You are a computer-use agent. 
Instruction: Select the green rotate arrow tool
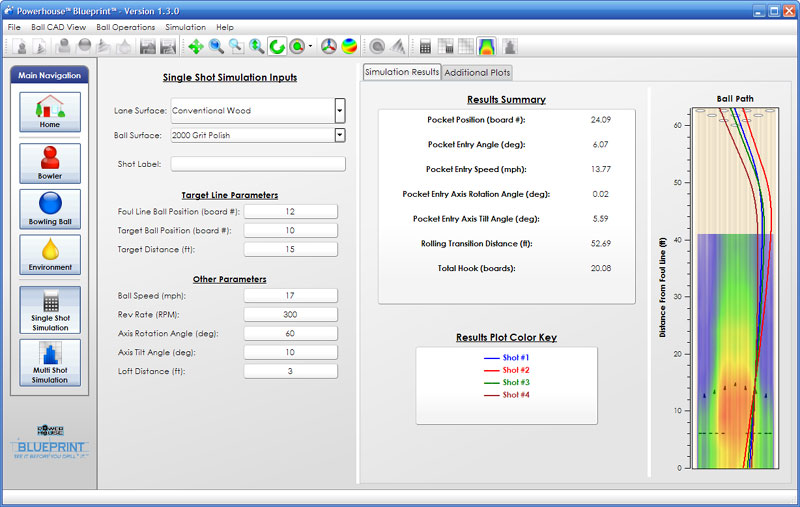pos(277,47)
